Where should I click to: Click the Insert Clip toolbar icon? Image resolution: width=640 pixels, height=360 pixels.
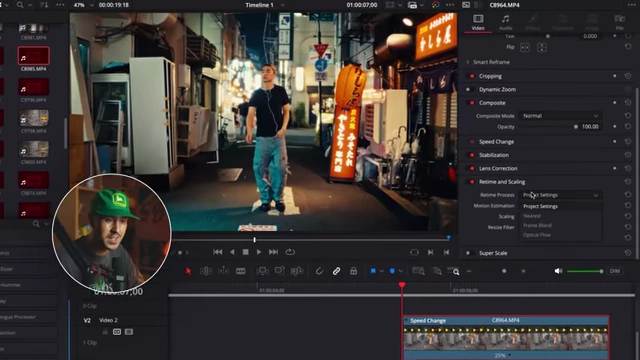coord(262,271)
